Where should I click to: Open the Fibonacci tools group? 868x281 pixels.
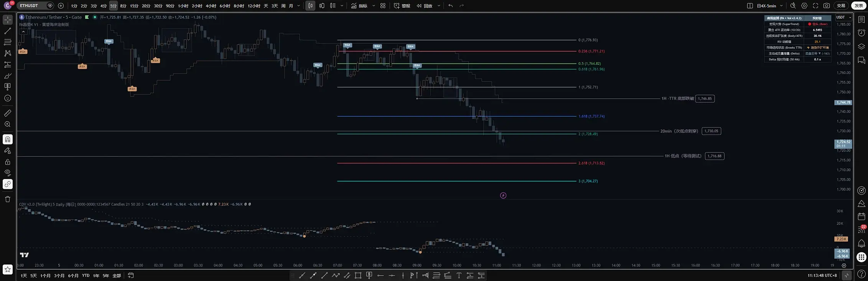pyautogui.click(x=8, y=42)
